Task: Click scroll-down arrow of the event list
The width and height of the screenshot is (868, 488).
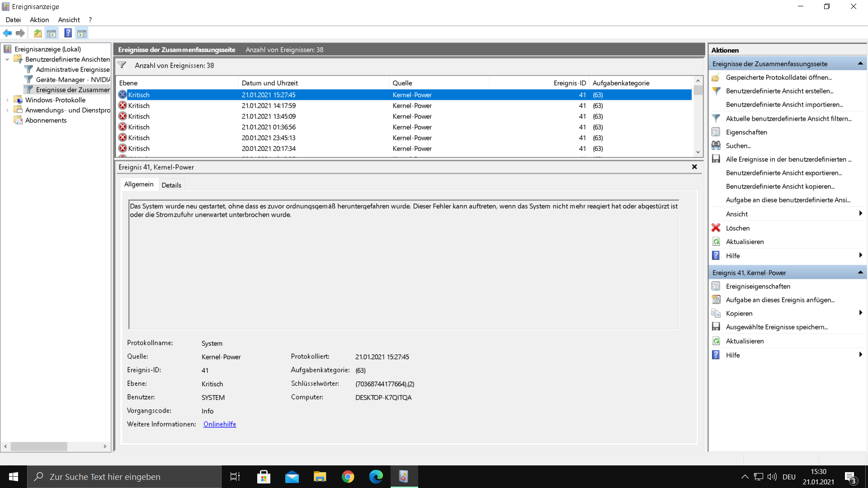Action: coord(698,152)
